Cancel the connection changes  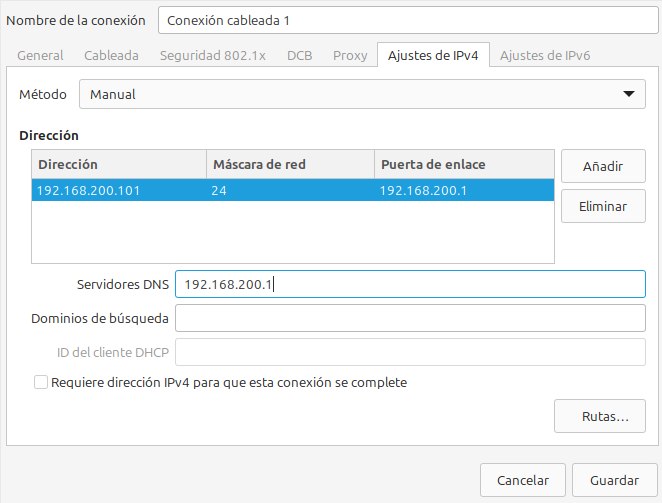click(522, 480)
